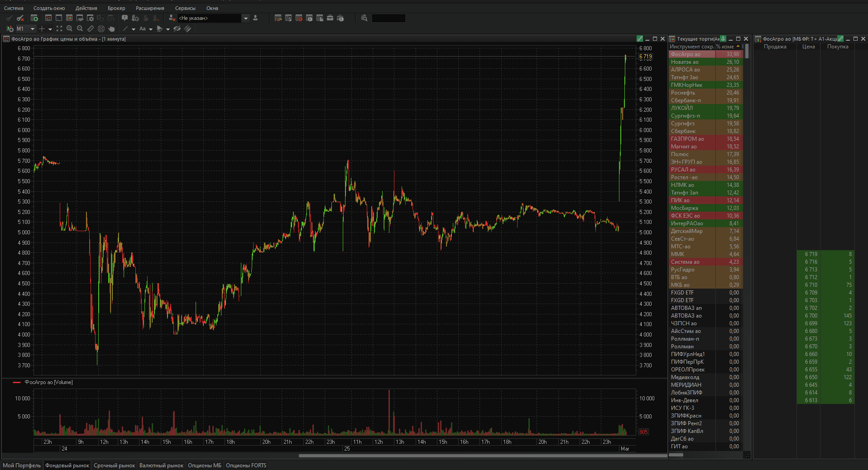868x470 pixels.
Task: Open the Создать окно menu
Action: coord(49,8)
